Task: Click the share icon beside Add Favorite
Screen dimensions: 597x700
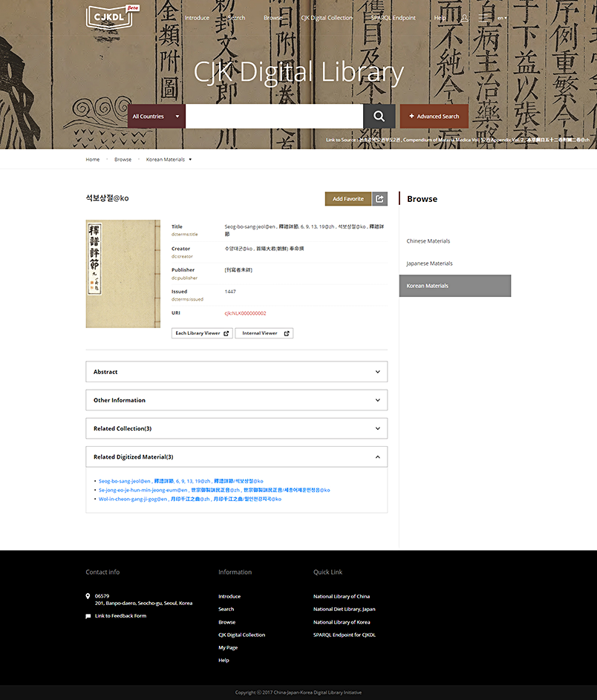Action: [379, 199]
